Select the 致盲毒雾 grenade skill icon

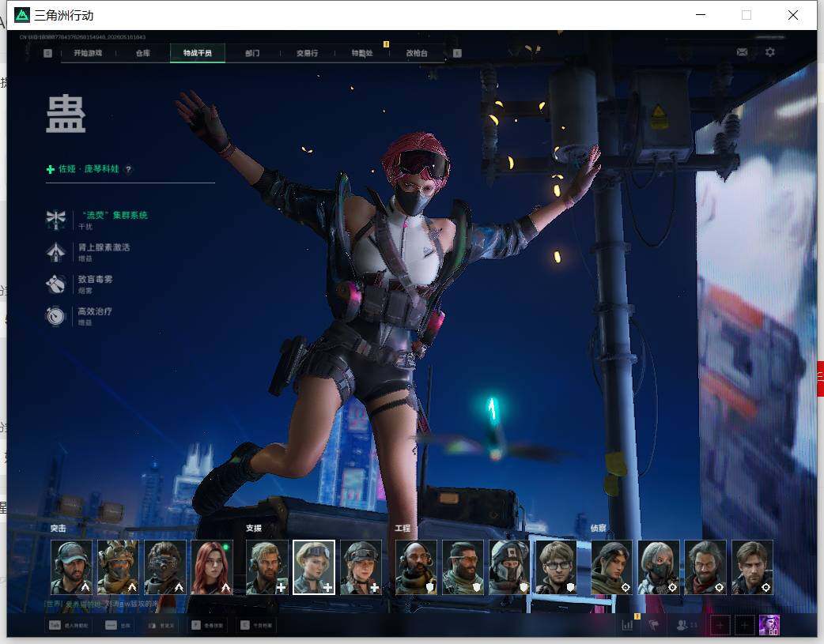pos(55,284)
